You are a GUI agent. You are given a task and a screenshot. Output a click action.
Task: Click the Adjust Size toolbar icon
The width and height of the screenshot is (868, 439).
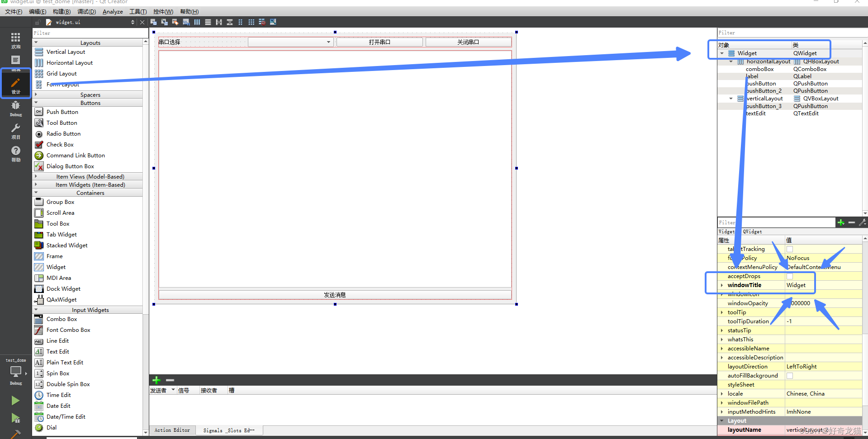point(273,22)
